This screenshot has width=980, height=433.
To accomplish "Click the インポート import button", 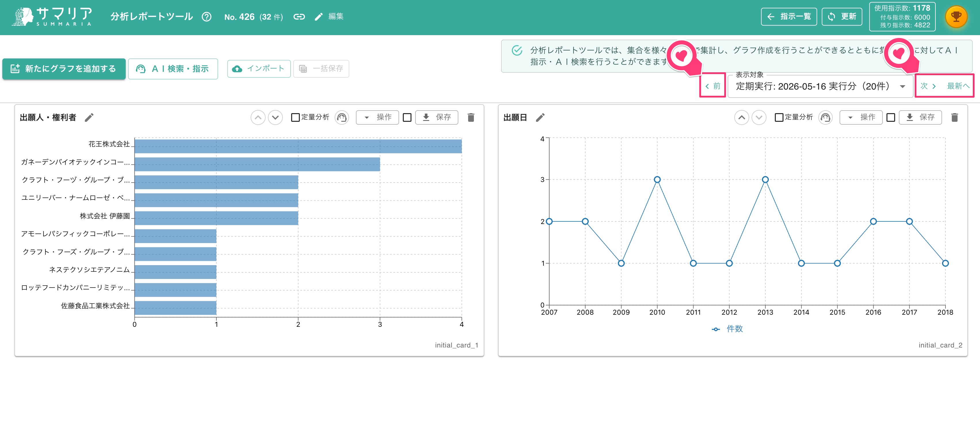I will (259, 69).
